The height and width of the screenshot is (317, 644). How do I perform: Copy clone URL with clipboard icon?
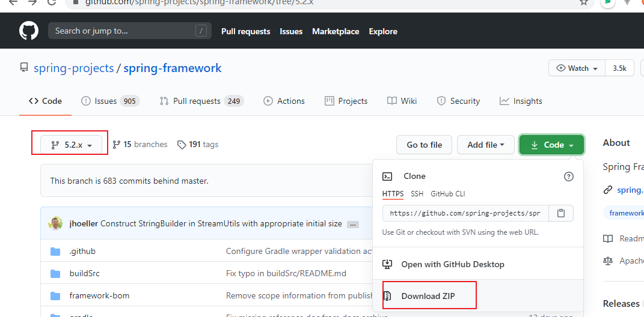point(561,213)
